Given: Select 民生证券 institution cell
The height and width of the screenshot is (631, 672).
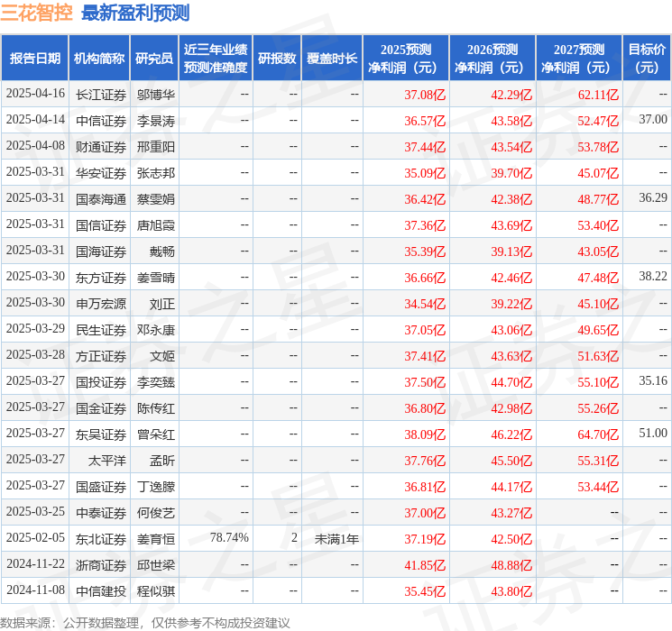Looking at the screenshot, I should pyautogui.click(x=101, y=330).
